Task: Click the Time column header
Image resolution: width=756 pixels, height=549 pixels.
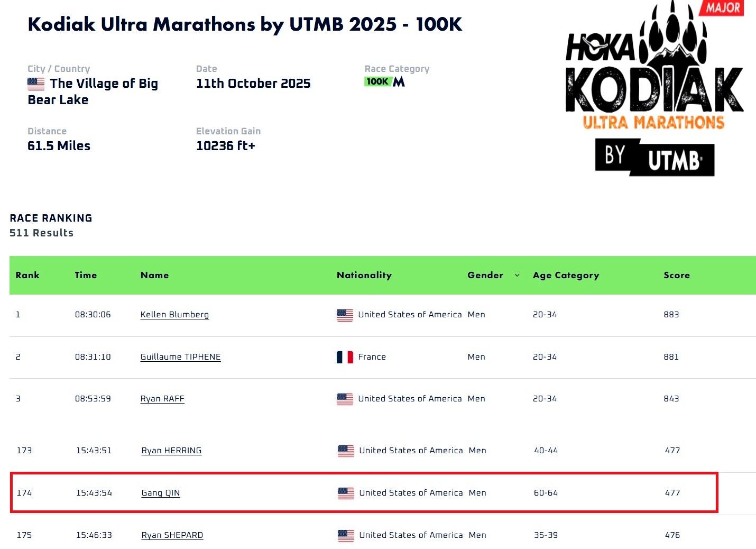Action: point(86,275)
